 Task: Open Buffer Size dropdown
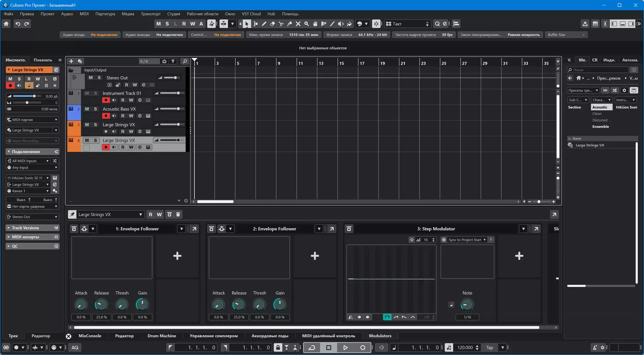(x=566, y=35)
